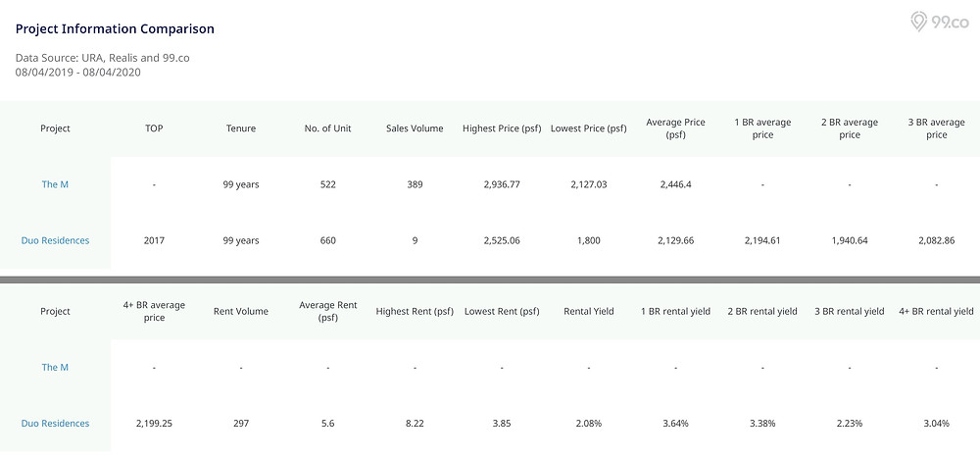
Task: Click the Sales Volume column header
Action: [x=415, y=128]
